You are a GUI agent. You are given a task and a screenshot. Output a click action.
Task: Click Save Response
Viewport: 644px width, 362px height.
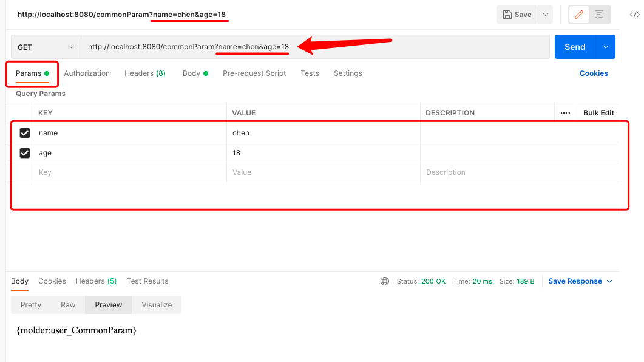[575, 281]
